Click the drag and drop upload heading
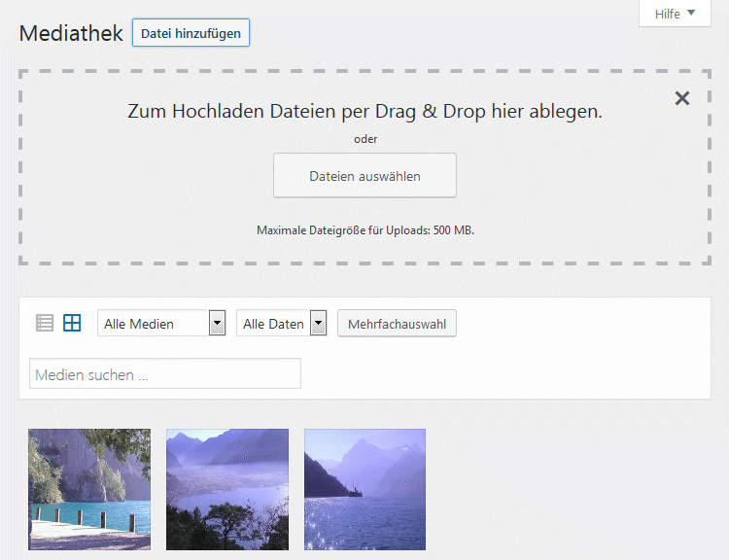 point(364,111)
